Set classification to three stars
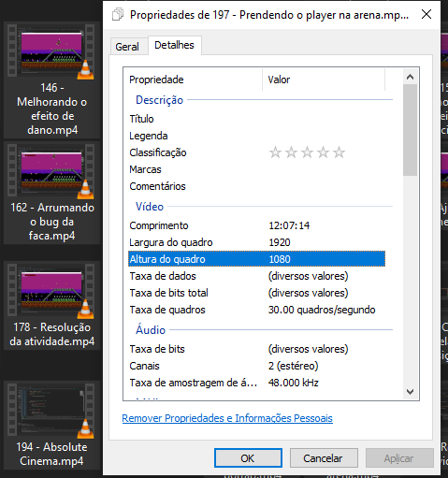Viewport: 448px width, 478px height. (x=307, y=152)
